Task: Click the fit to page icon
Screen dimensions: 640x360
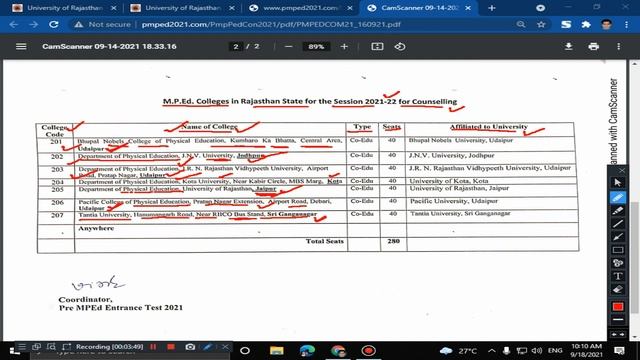Action: [377, 47]
